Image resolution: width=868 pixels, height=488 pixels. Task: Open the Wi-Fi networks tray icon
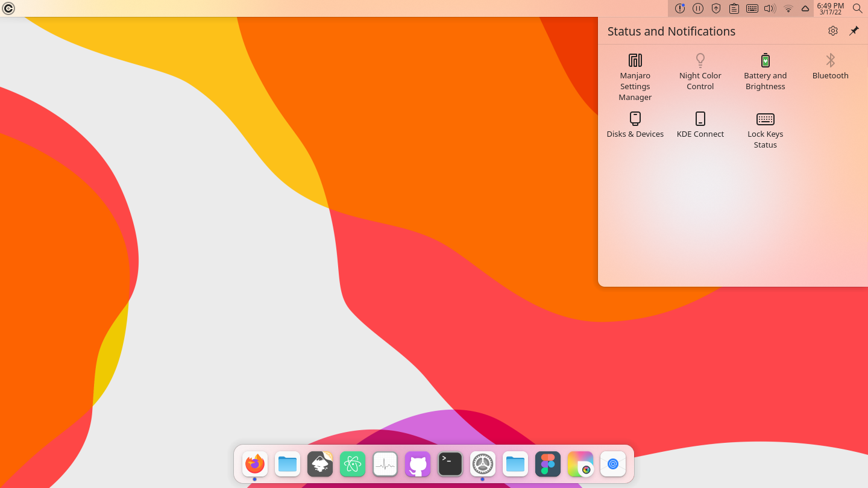(788, 8)
